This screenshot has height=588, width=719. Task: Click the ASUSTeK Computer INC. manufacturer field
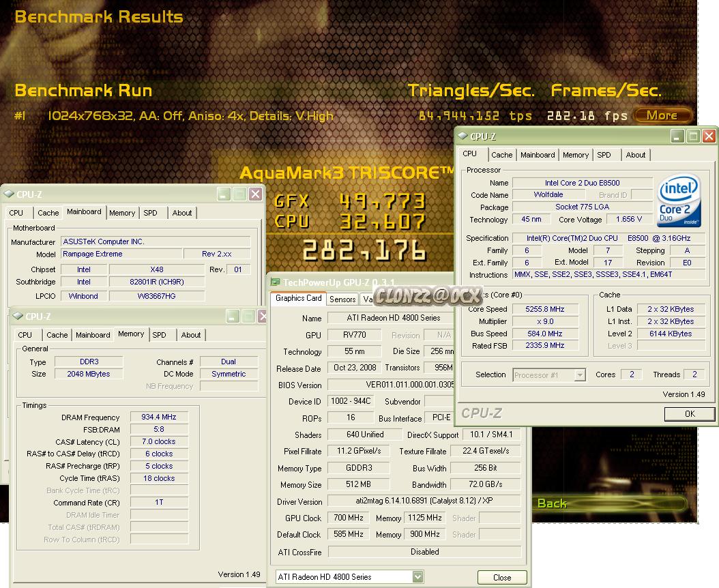[156, 241]
